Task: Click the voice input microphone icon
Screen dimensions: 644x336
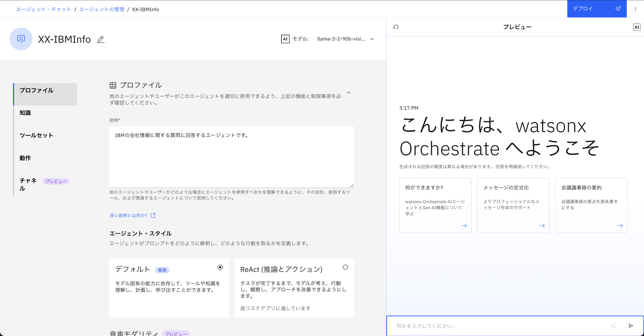Action: click(614, 325)
